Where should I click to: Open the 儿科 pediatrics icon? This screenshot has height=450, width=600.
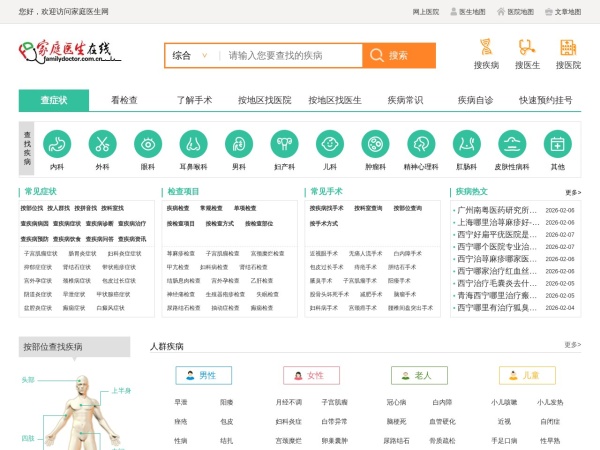point(330,143)
